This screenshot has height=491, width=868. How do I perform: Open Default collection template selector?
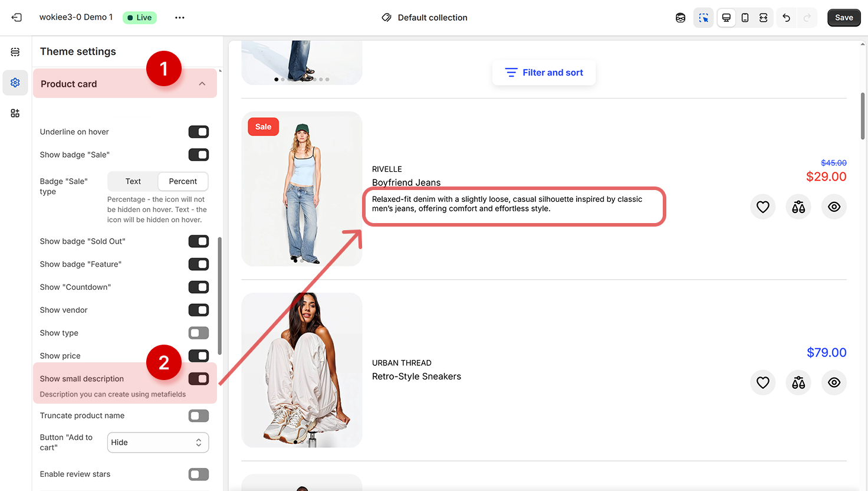425,18
